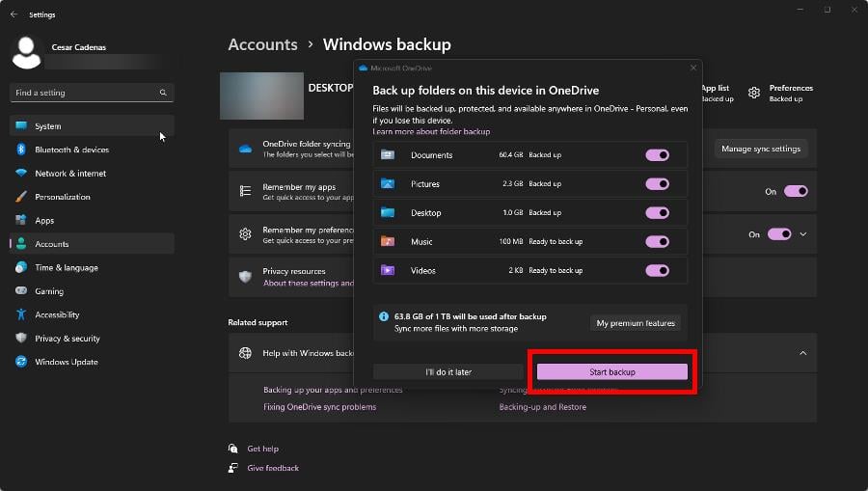Go to Windows Update in sidebar
Image resolution: width=868 pixels, height=491 pixels.
click(66, 363)
